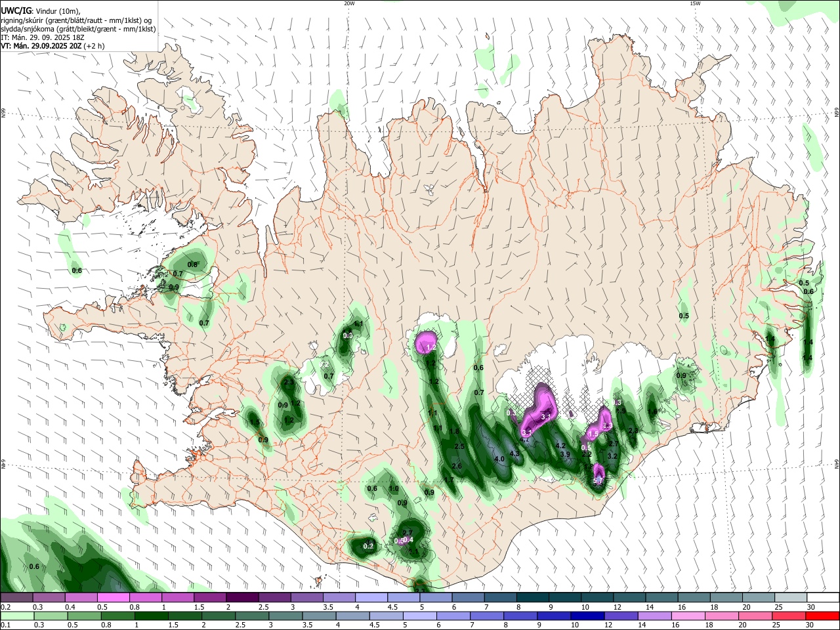Select the 4.3 precipitation value on the map
The height and width of the screenshot is (630, 840).
pyautogui.click(x=514, y=454)
